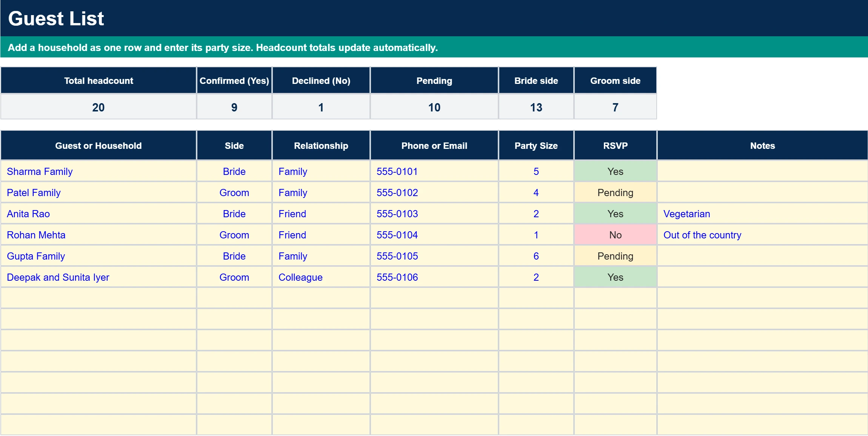This screenshot has height=436, width=868.
Task: Click the Out of the country note
Action: [x=763, y=235]
